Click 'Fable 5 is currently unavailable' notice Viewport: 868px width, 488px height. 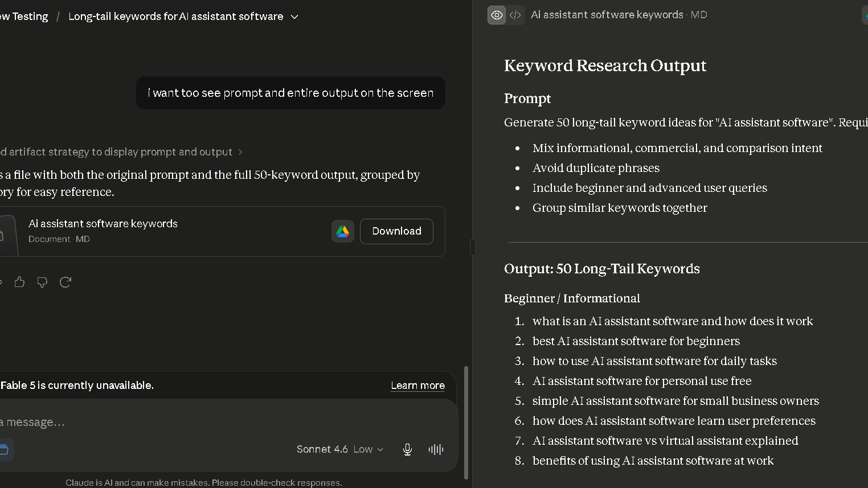point(77,386)
